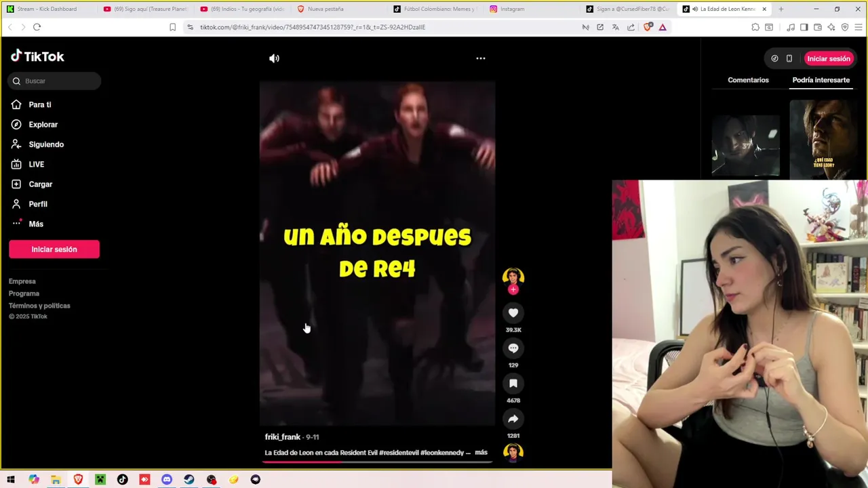Open Minecraft from the taskbar
The height and width of the screenshot is (488, 868).
click(x=100, y=479)
